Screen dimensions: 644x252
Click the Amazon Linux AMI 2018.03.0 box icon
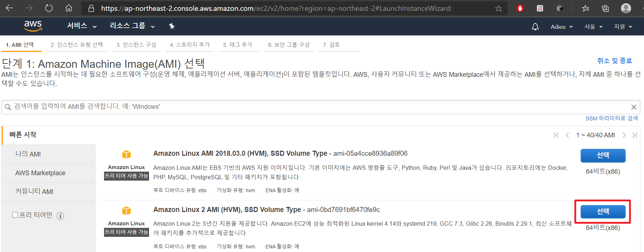126,155
